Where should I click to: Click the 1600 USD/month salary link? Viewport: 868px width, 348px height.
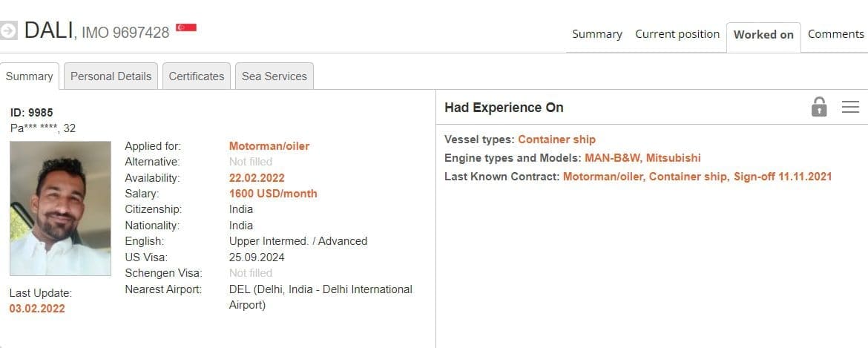pos(273,194)
